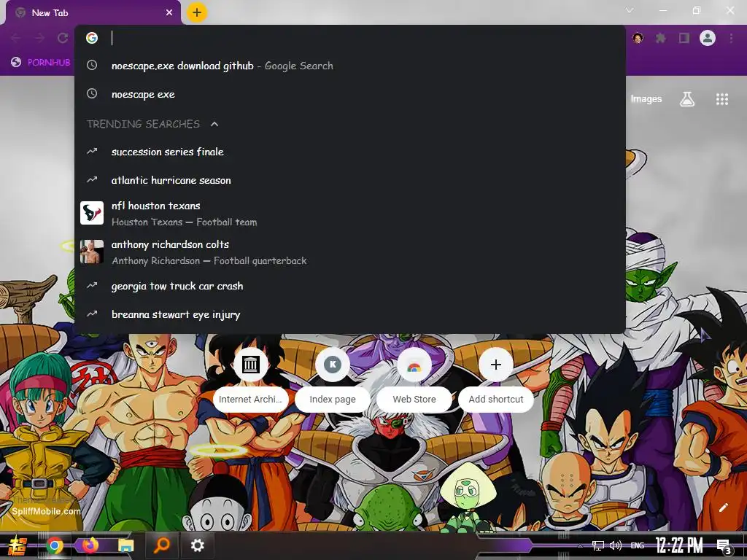Click the clock icon beside noescape exe
747x560 pixels.
[92, 94]
